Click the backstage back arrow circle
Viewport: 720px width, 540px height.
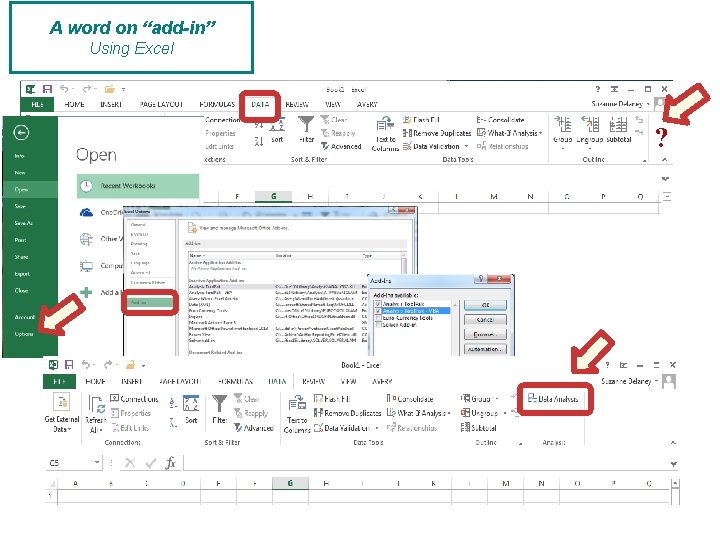point(21,133)
